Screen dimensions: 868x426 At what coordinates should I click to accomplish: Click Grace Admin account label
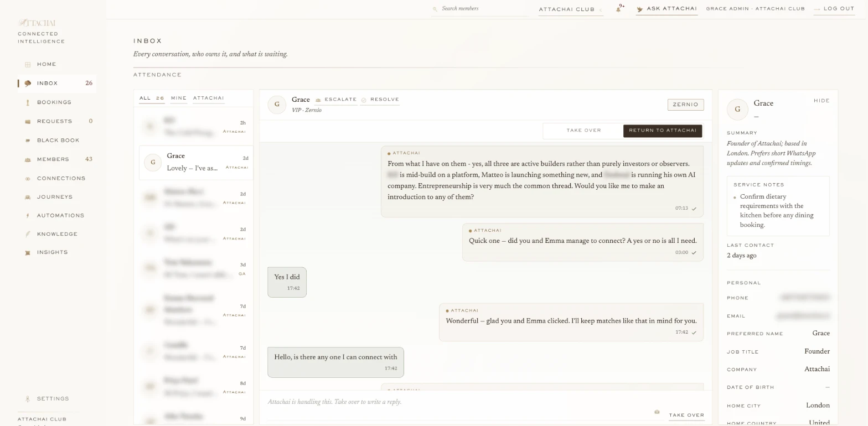pos(755,9)
